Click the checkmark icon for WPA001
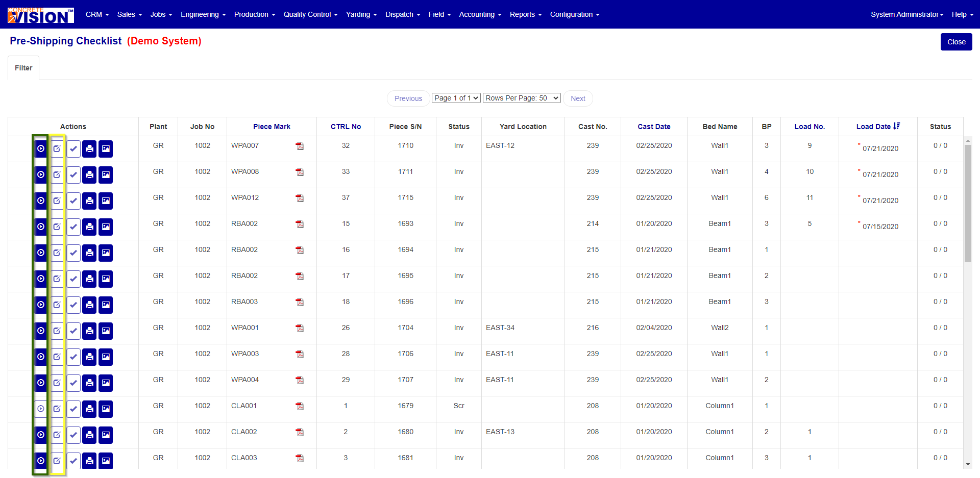The image size is (980, 478). tap(73, 331)
